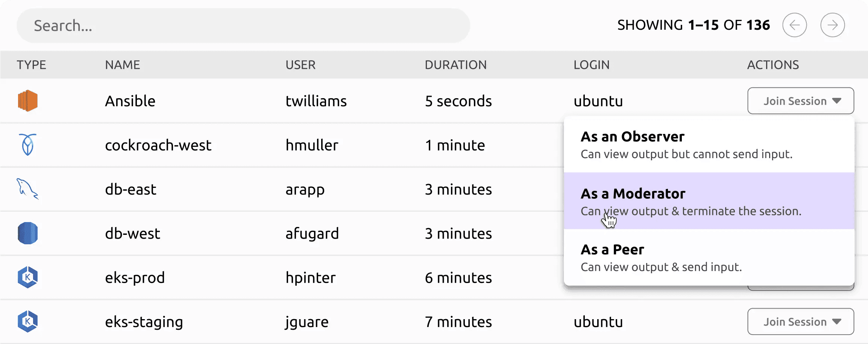Go to next page with right arrow
The width and height of the screenshot is (868, 344).
click(x=832, y=25)
